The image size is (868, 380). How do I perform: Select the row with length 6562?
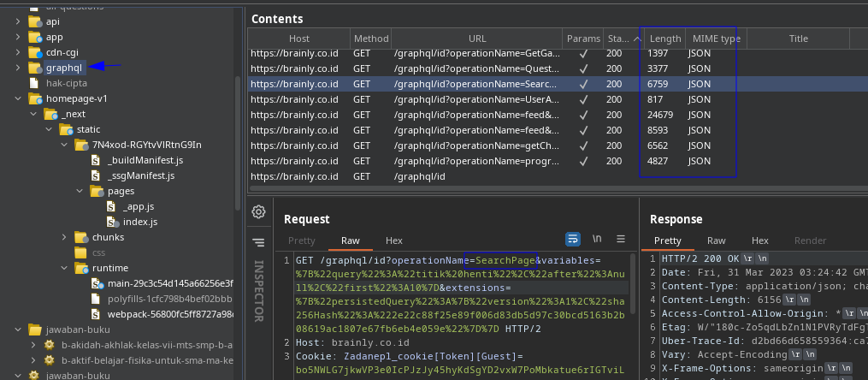click(558, 145)
